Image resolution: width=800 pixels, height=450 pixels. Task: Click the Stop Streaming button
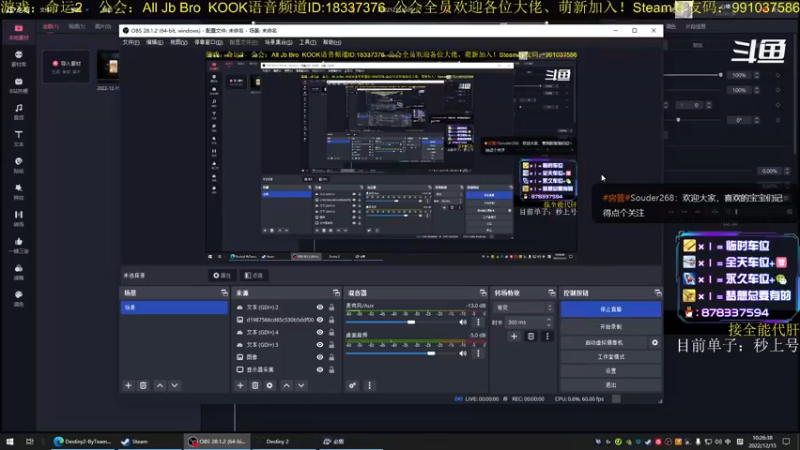[611, 309]
